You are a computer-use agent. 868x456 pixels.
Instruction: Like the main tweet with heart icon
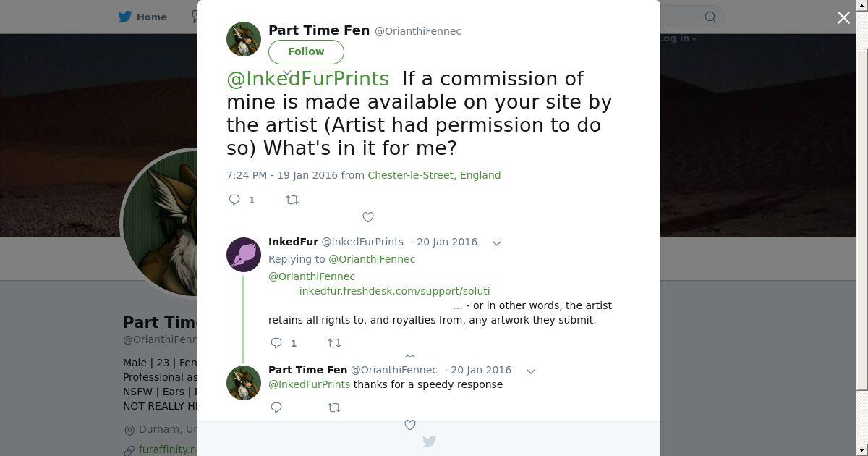point(368,217)
